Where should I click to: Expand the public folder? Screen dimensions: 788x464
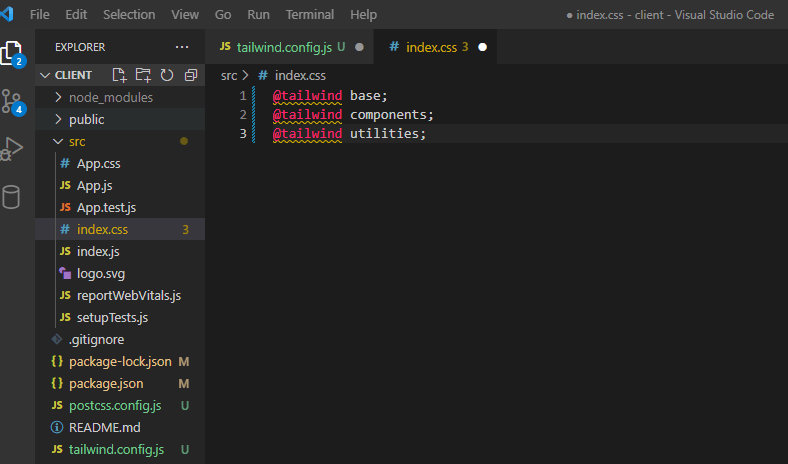[x=120, y=119]
